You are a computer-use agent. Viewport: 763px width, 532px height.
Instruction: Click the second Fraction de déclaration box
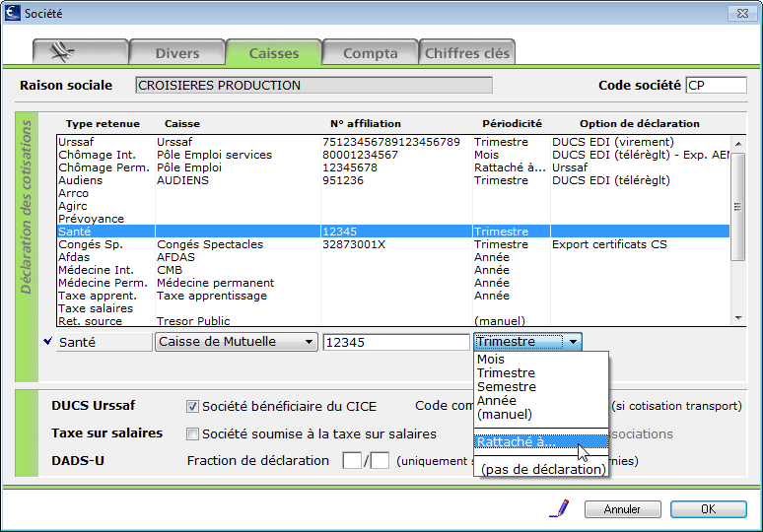click(x=380, y=460)
